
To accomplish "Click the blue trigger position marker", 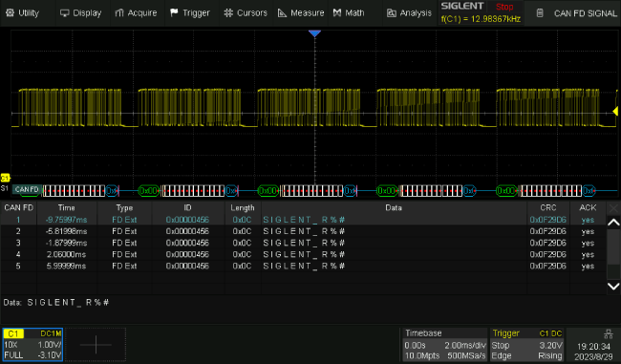I will click(314, 33).
